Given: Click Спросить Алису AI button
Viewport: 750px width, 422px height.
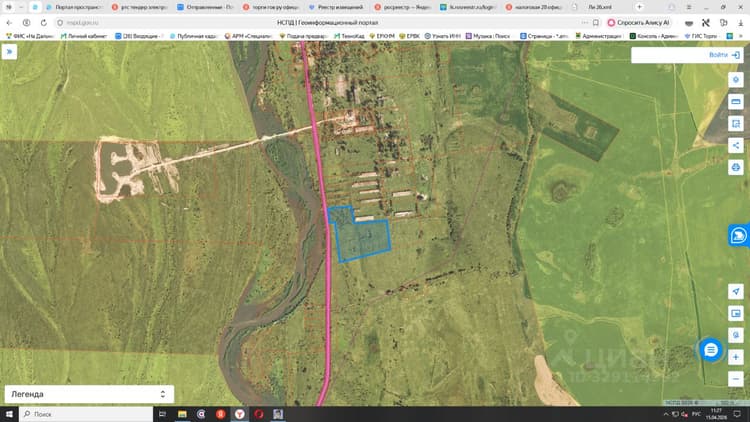Looking at the screenshot, I should tap(639, 22).
